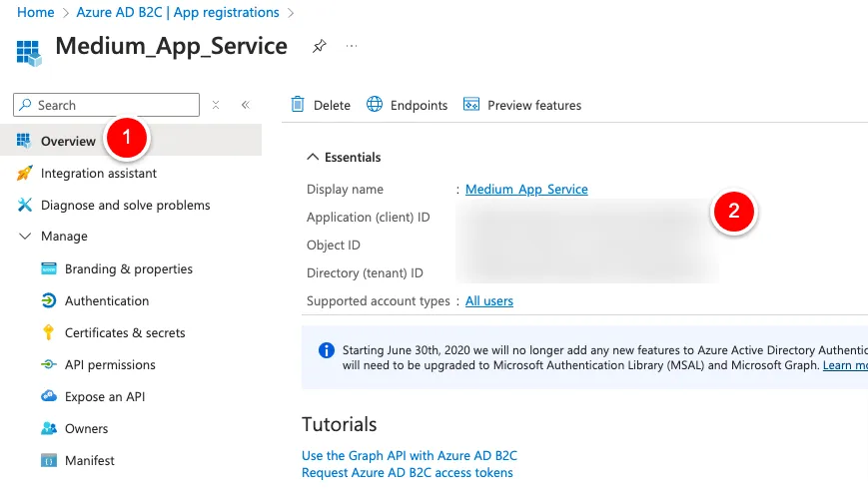Open the more options ellipsis menu
868x503 pixels.
pyautogui.click(x=352, y=47)
